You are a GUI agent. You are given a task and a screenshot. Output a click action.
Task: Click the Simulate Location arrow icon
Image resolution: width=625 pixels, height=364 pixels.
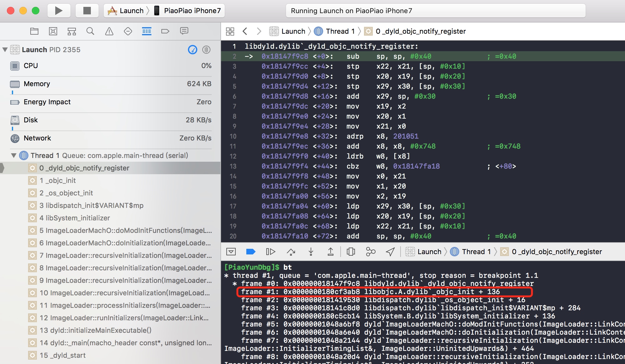pos(390,252)
